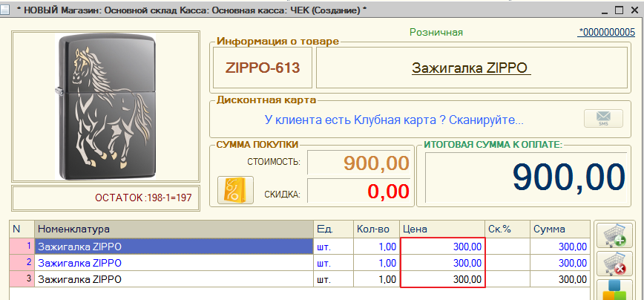Click the price cell 300,00 in row 2
This screenshot has height=300, width=644.
click(442, 263)
